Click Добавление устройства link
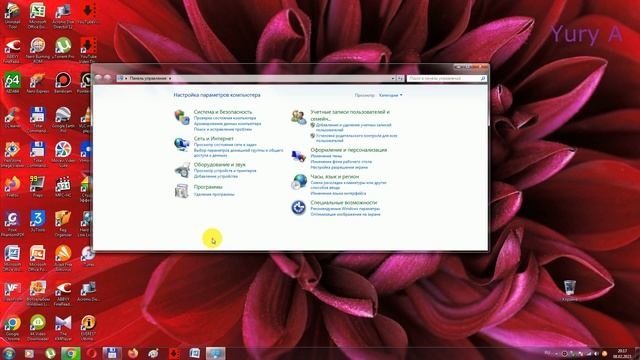640x360 pixels. pyautogui.click(x=216, y=176)
